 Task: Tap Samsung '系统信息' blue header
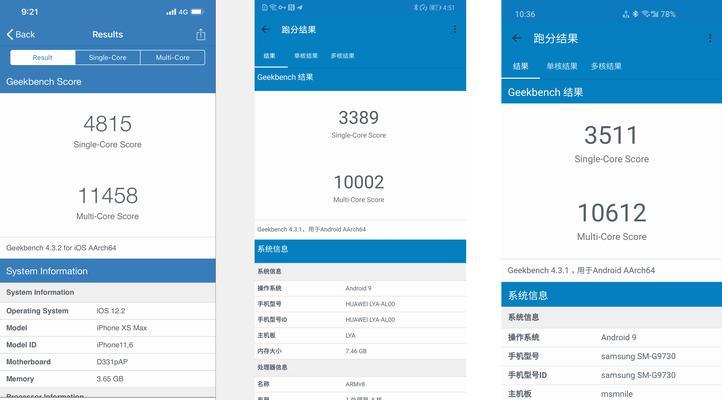click(611, 295)
